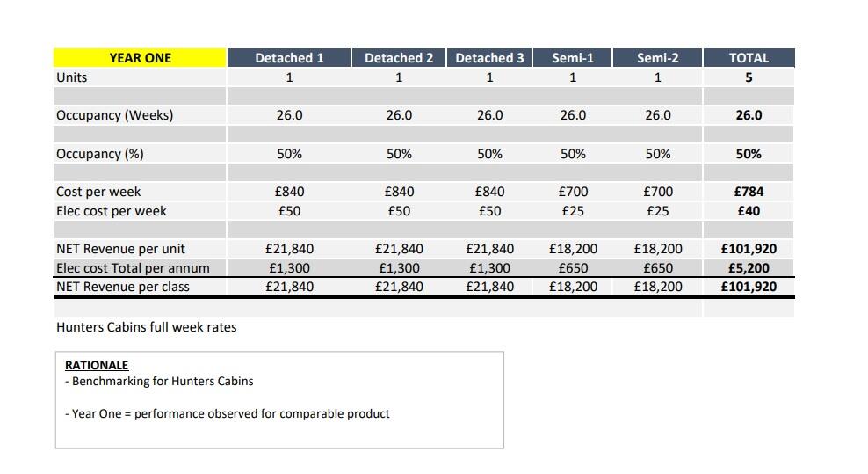The image size is (868, 474).
Task: Click the Units row label
Action: (x=72, y=77)
